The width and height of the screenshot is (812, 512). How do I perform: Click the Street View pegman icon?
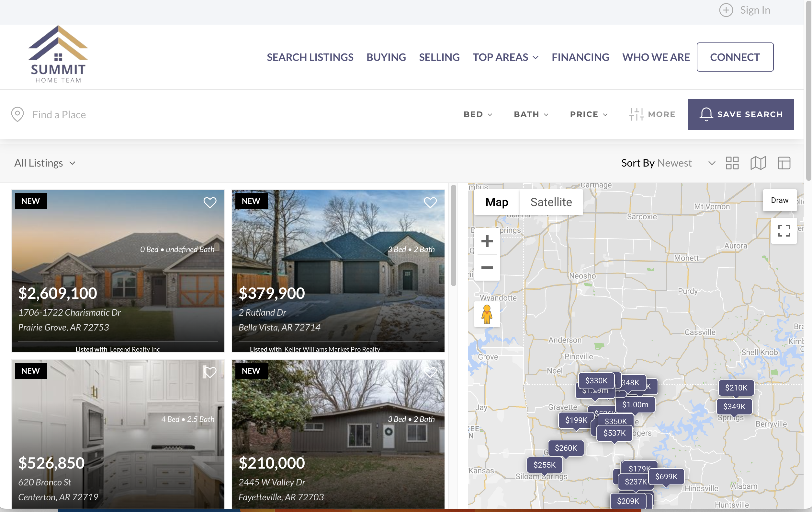click(x=487, y=314)
